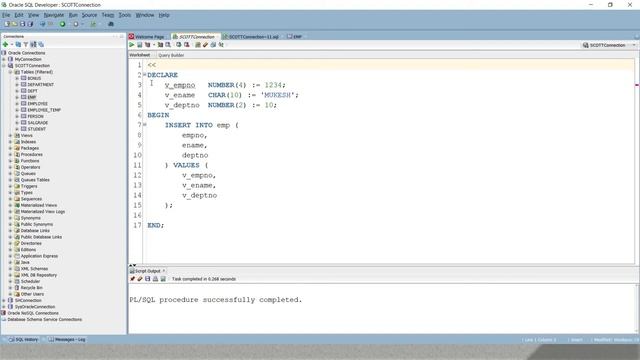Print the script output
Viewport: 640px width, 360px height.
pyautogui.click(x=155, y=279)
